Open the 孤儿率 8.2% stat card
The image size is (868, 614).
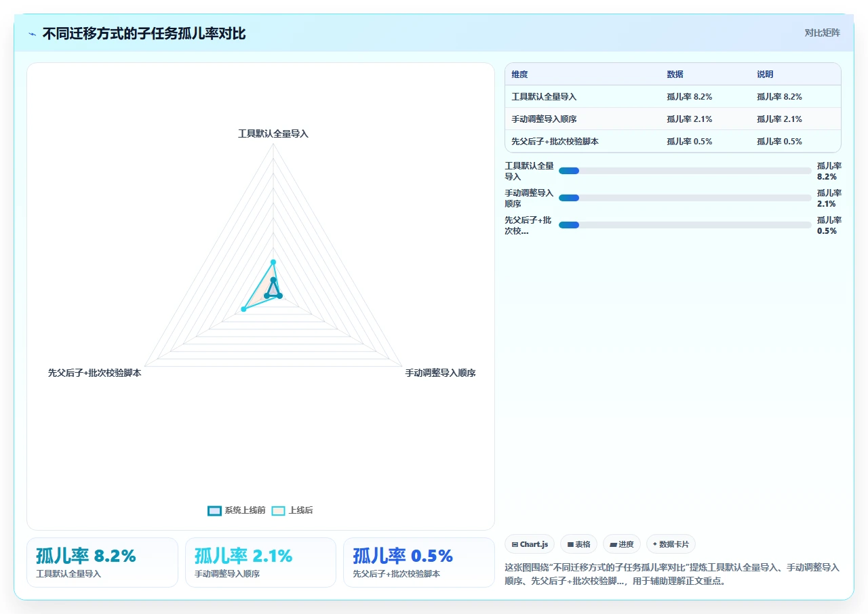102,562
